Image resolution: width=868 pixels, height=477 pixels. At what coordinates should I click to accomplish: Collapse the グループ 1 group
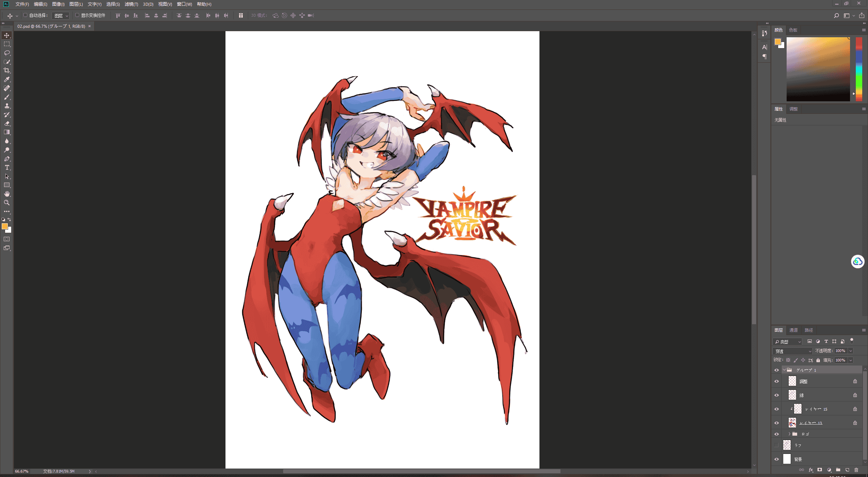point(784,370)
